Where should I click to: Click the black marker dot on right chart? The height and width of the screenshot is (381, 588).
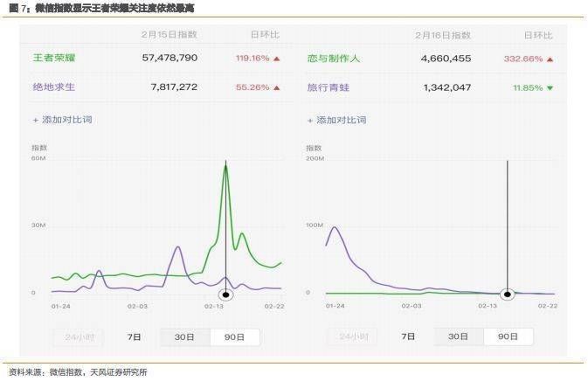click(508, 294)
